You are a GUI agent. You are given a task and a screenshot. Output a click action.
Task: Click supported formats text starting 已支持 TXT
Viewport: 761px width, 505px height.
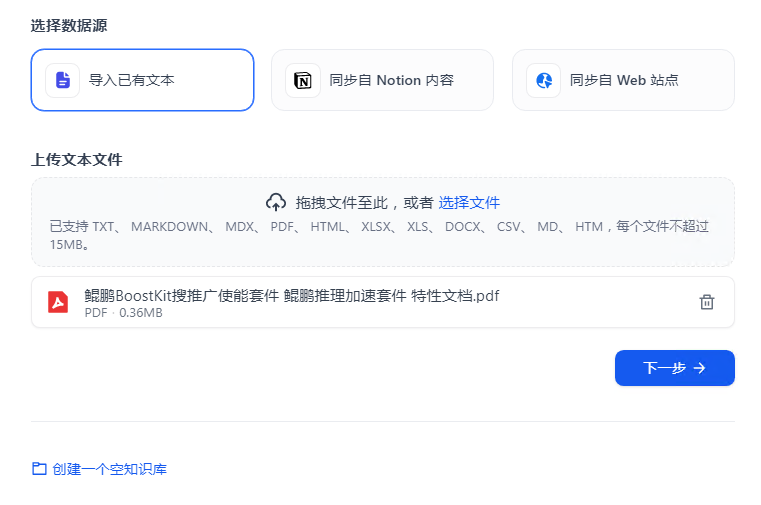point(379,235)
